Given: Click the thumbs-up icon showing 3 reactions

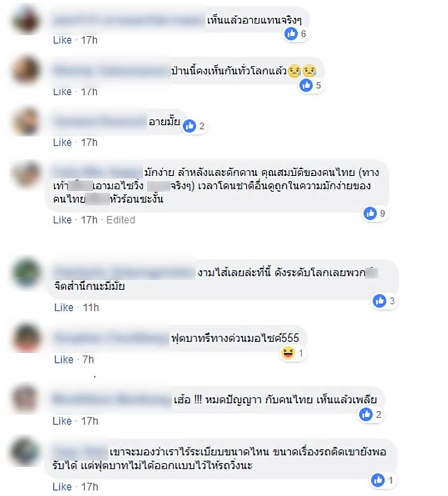Looking at the screenshot, I should pos(380,300).
